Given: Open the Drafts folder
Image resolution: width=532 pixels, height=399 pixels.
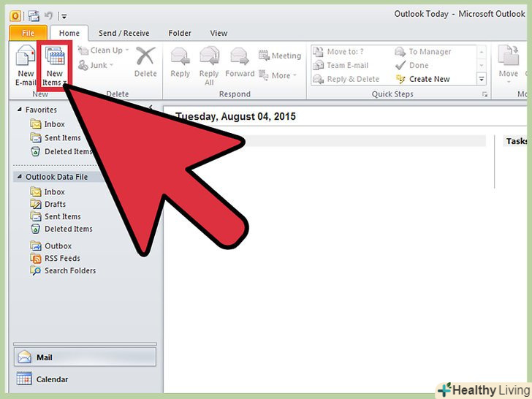Looking at the screenshot, I should (x=47, y=204).
